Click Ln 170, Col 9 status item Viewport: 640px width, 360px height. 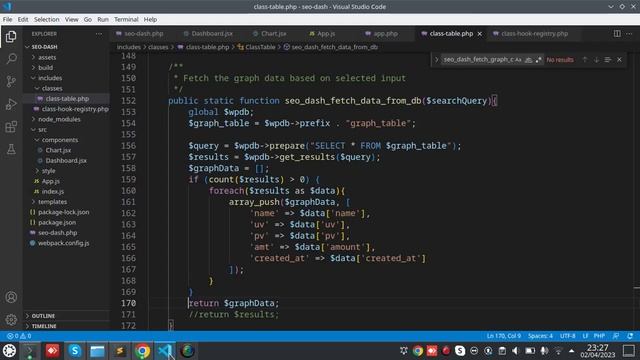click(504, 336)
